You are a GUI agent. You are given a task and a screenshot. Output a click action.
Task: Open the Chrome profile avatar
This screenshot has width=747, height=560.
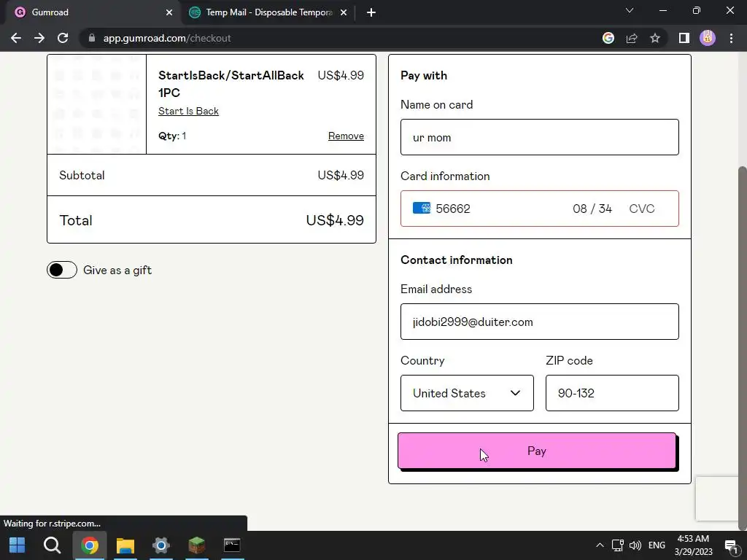tap(708, 38)
